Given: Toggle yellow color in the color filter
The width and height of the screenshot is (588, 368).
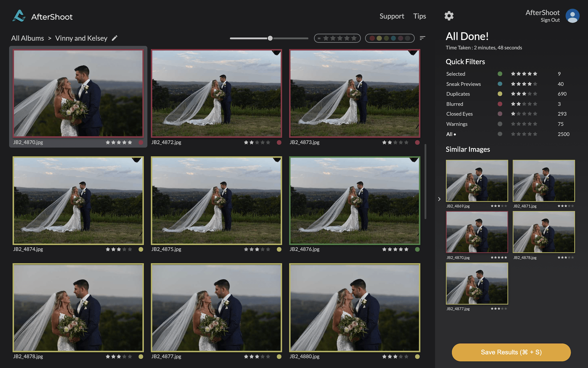Looking at the screenshot, I should coord(379,38).
